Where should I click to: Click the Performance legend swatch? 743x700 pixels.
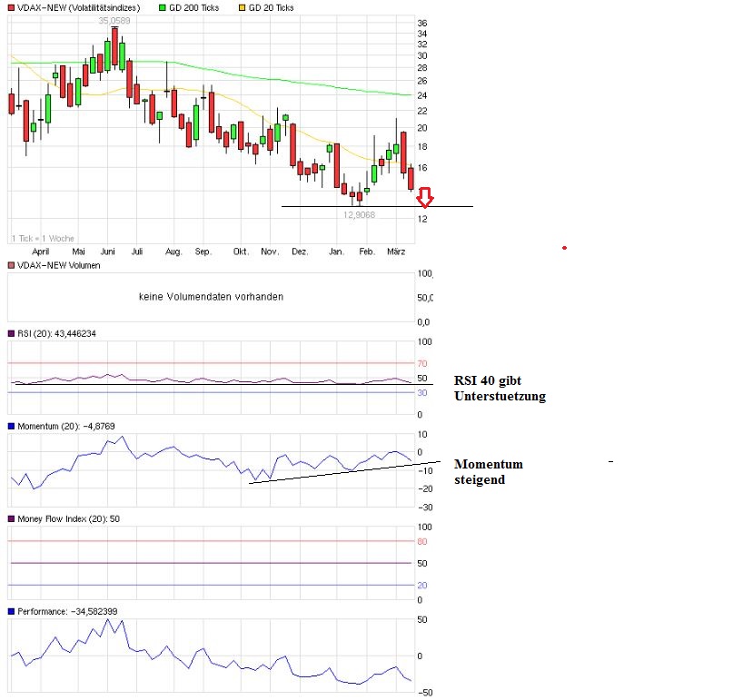click(x=12, y=611)
